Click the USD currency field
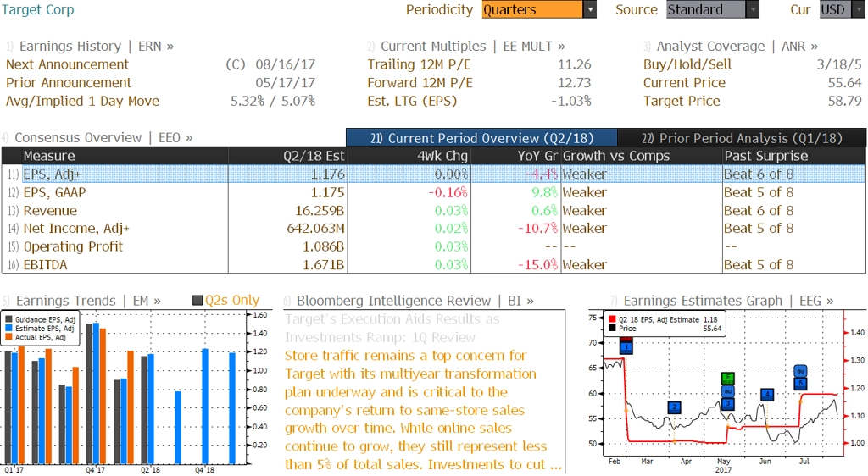The width and height of the screenshot is (868, 476). tap(837, 9)
